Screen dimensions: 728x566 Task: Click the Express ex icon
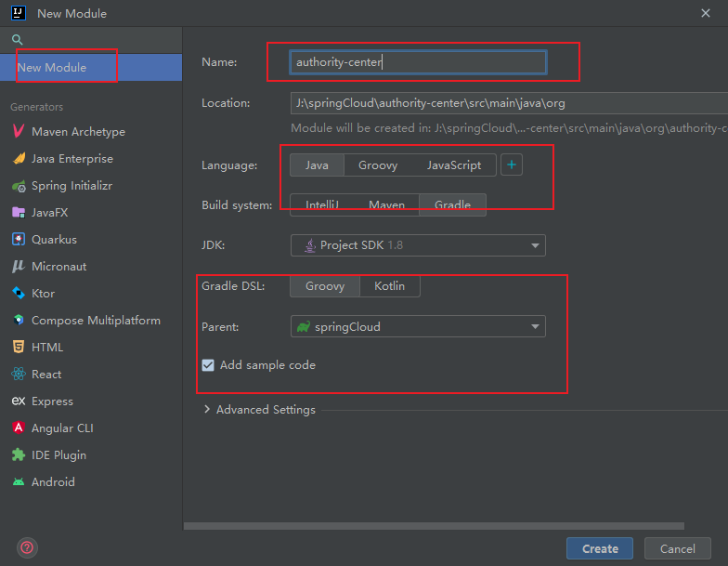click(19, 401)
